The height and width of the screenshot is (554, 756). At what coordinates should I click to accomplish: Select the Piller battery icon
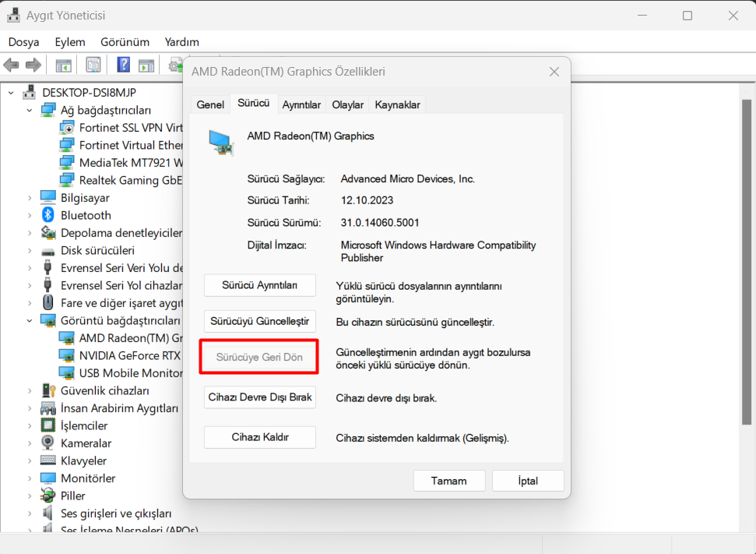pyautogui.click(x=47, y=495)
